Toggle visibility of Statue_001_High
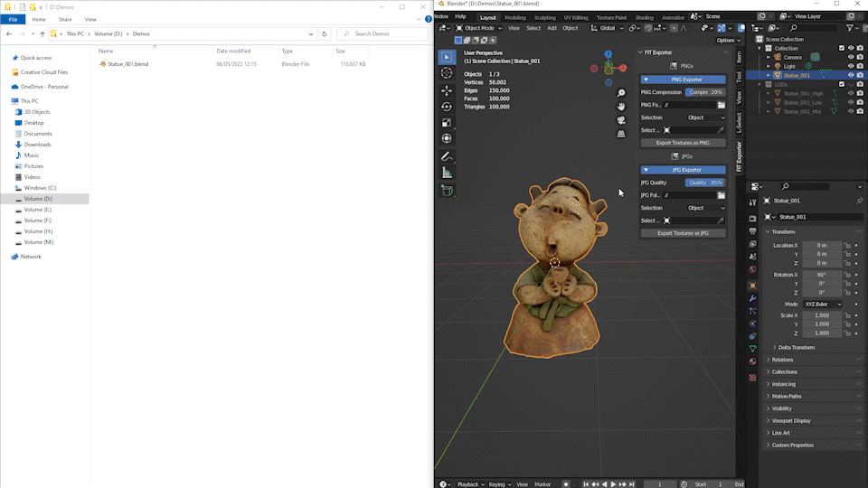This screenshot has width=868, height=488. pos(851,93)
